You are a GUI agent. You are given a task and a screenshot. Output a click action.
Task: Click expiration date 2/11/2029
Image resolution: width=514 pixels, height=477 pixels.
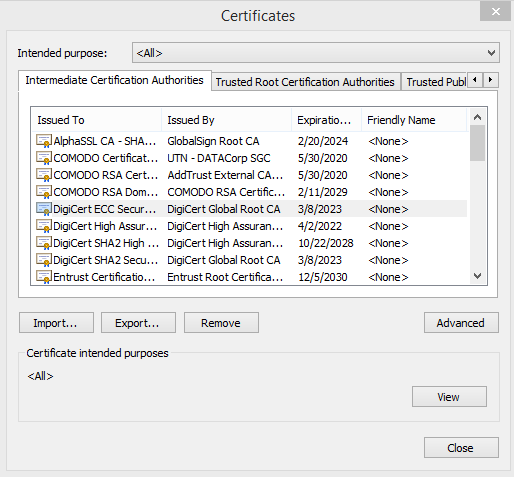pos(322,192)
